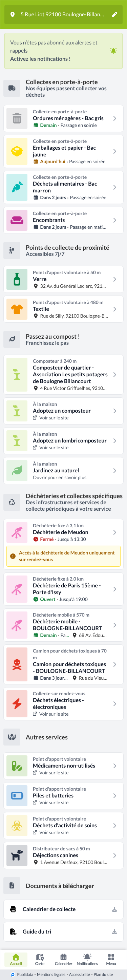Click the address field 5 Rue Liot
The image size is (127, 980).
[x=62, y=15]
